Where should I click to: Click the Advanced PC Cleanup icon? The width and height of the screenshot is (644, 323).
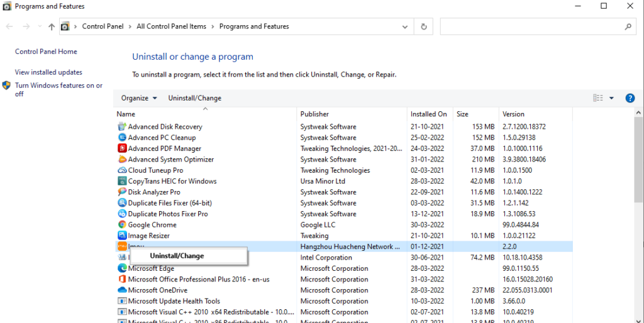point(122,138)
